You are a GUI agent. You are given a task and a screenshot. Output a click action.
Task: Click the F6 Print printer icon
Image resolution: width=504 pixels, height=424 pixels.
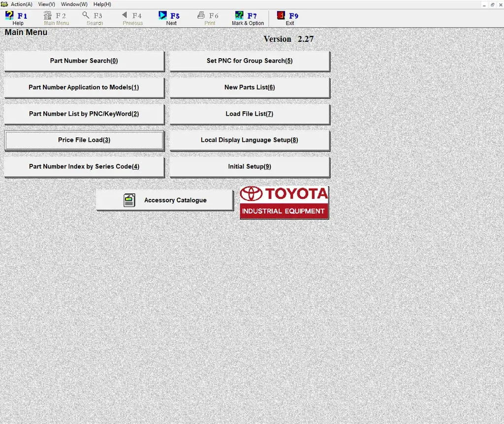pos(200,15)
